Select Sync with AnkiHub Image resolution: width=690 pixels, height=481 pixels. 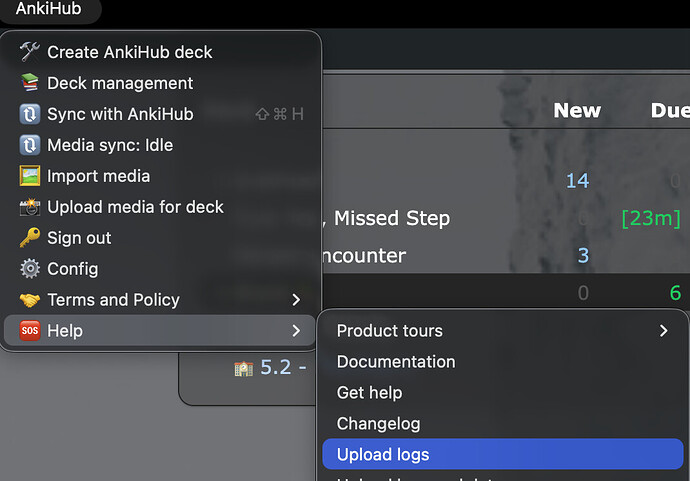tap(159, 114)
